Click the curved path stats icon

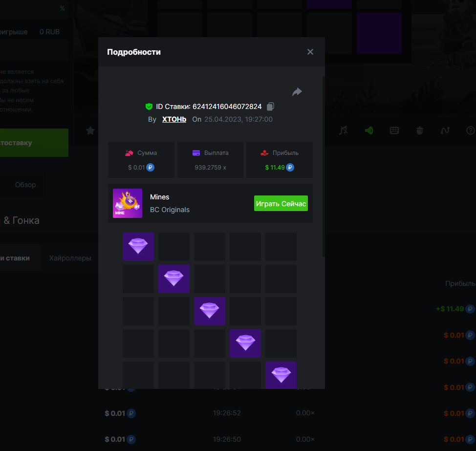tap(445, 130)
